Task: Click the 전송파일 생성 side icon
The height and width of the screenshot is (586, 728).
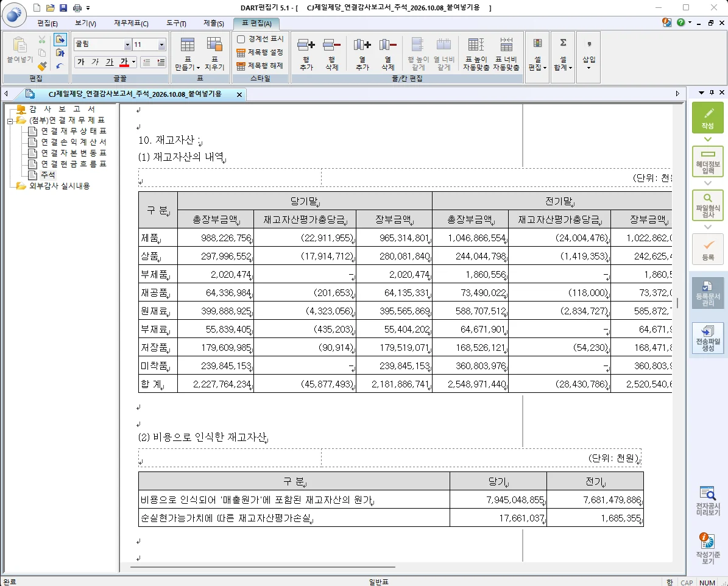Action: click(x=707, y=338)
